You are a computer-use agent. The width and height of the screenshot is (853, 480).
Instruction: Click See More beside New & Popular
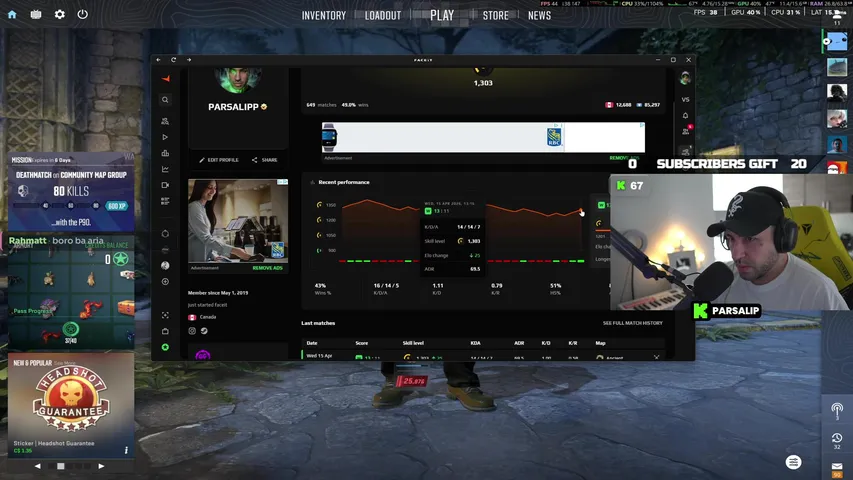(65, 363)
